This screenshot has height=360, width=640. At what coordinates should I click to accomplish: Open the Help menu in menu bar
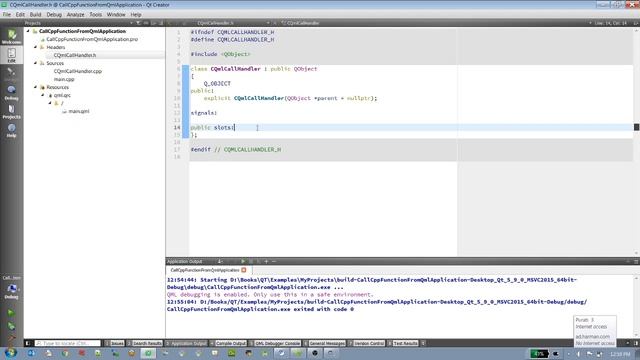[x=136, y=14]
